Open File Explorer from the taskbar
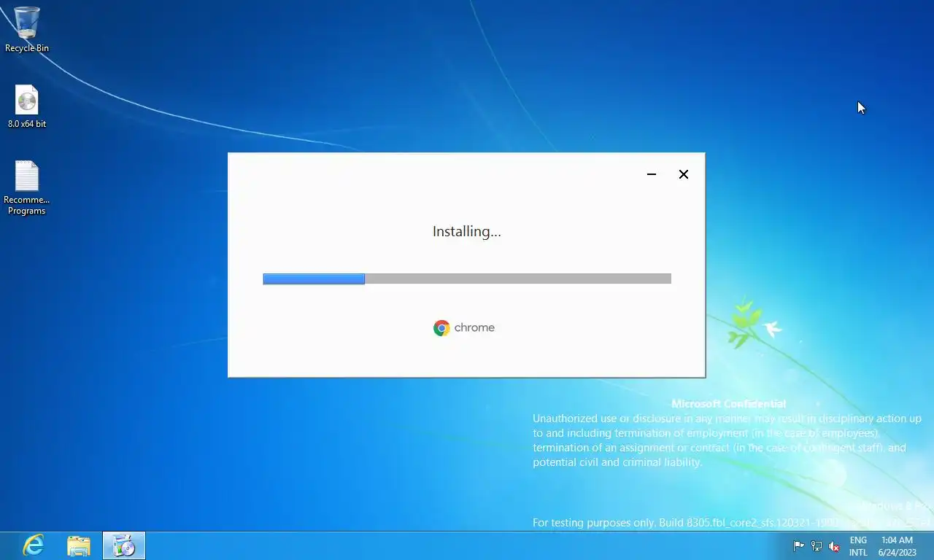Image resolution: width=934 pixels, height=560 pixels. [79, 545]
